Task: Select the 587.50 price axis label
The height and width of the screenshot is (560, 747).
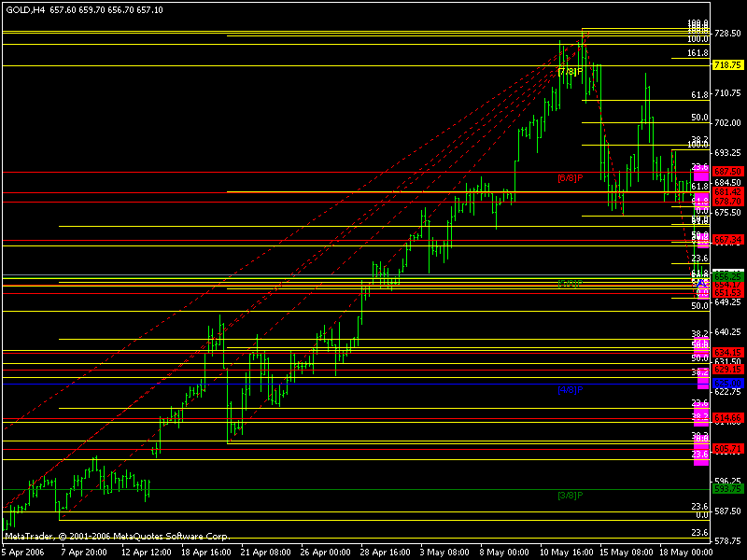Action: click(x=727, y=511)
